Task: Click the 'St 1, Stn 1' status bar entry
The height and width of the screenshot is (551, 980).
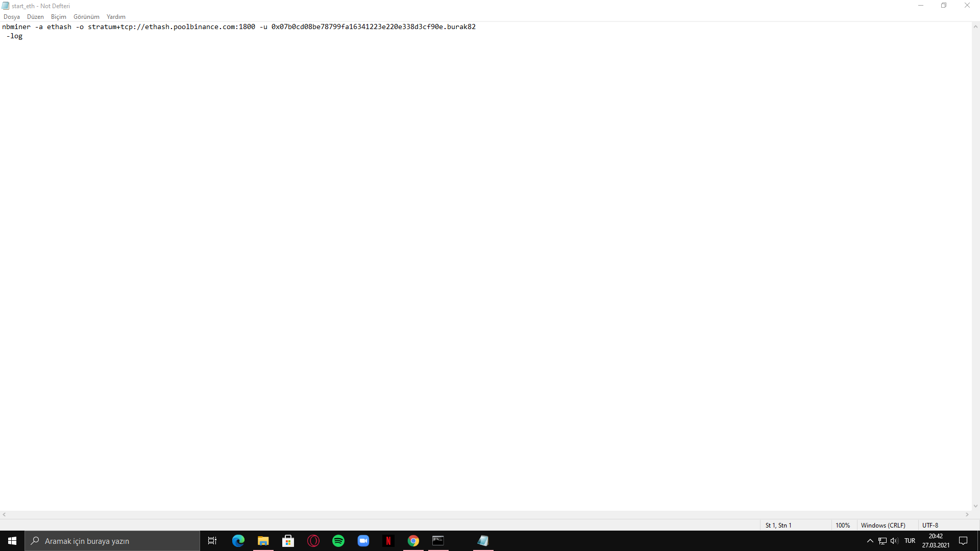Action: pos(778,525)
